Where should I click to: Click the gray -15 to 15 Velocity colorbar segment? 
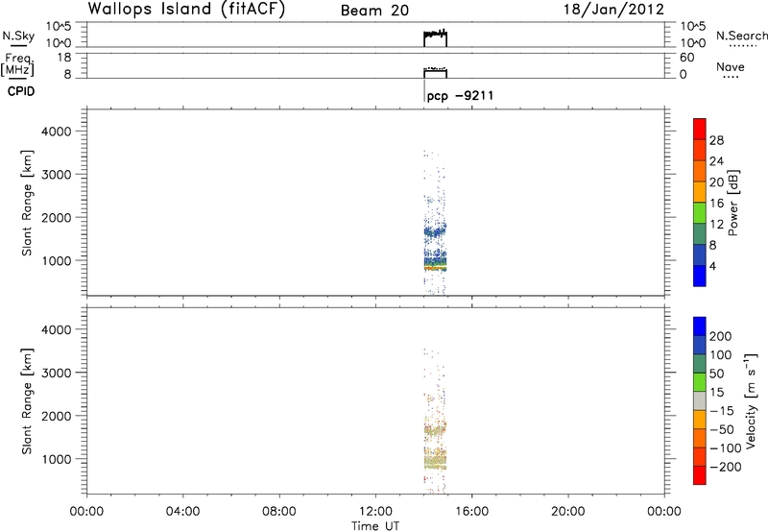click(x=700, y=401)
